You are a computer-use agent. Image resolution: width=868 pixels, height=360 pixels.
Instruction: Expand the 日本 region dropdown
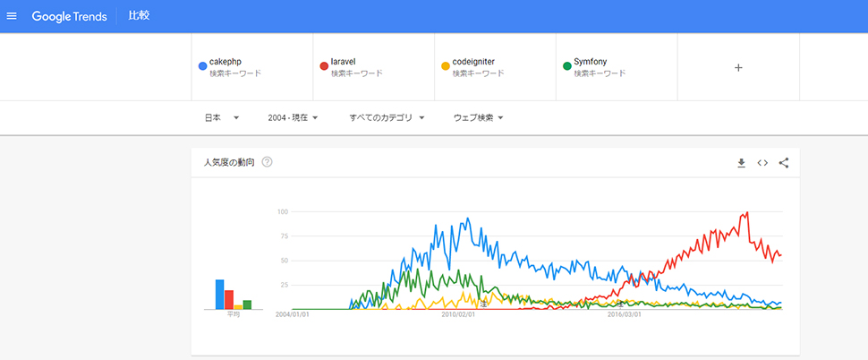[221, 117]
